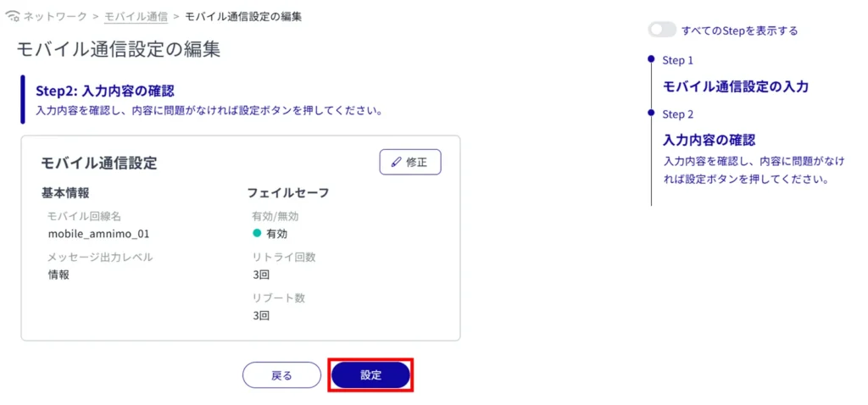
Task: Click the pencil icon on 修正 button
Action: 395,162
